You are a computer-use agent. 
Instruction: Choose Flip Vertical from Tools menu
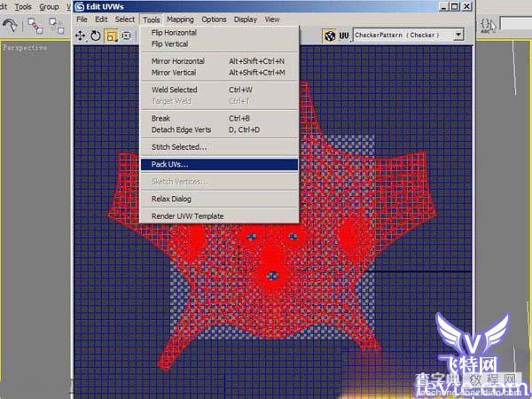(x=219, y=44)
